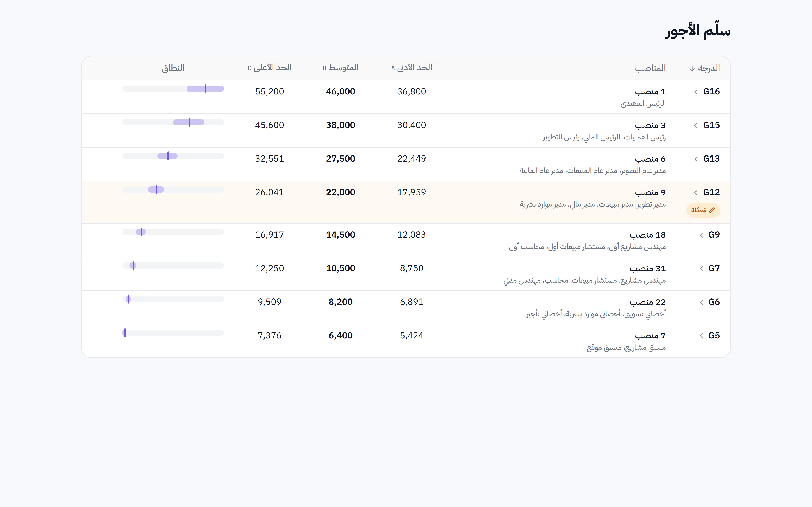Click the pencil icon in the معدّلة badge
The width and height of the screenshot is (812, 507).
click(x=712, y=210)
